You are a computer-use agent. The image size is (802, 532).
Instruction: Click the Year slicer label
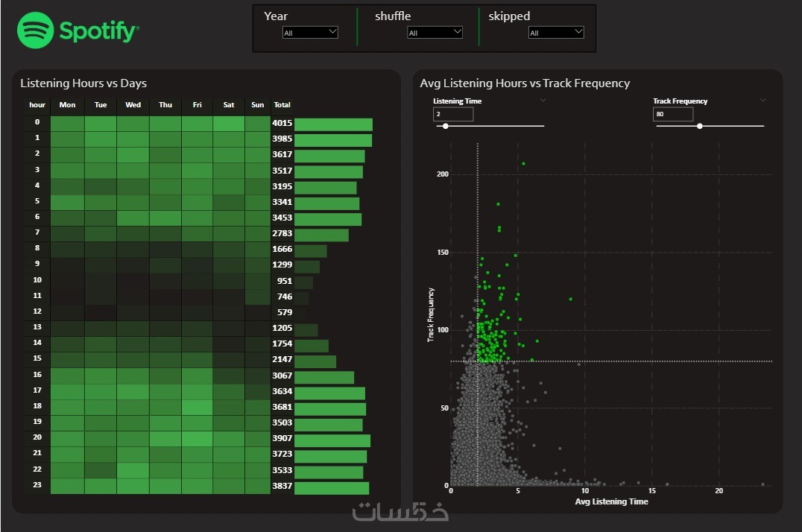pyautogui.click(x=276, y=16)
